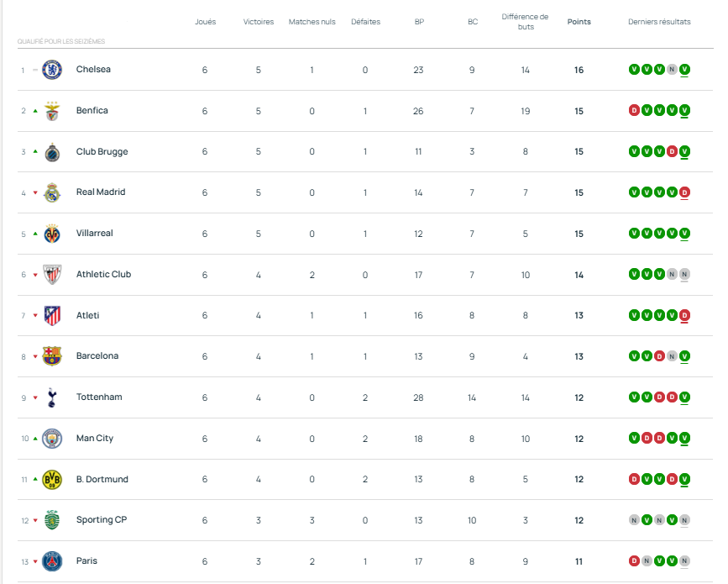Open the B. Dortmund team link
This screenshot has width=728, height=584.
pos(102,480)
